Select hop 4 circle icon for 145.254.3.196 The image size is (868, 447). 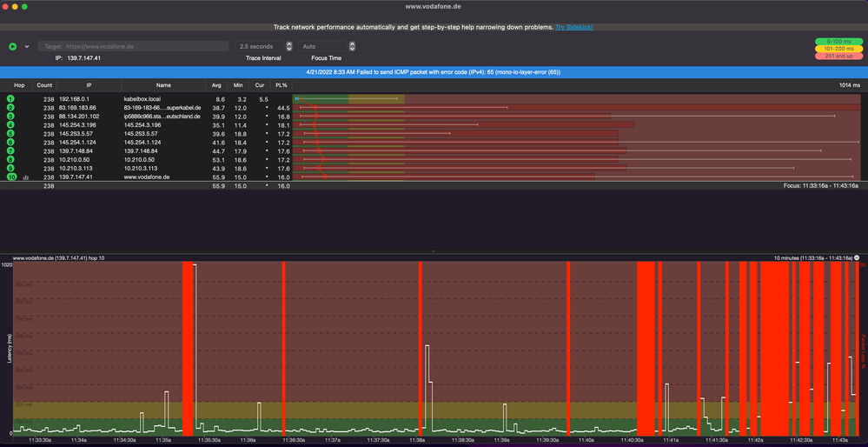click(11, 124)
